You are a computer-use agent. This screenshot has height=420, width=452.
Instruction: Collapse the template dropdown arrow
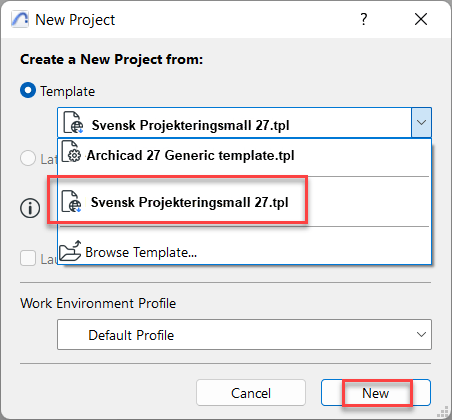point(421,122)
